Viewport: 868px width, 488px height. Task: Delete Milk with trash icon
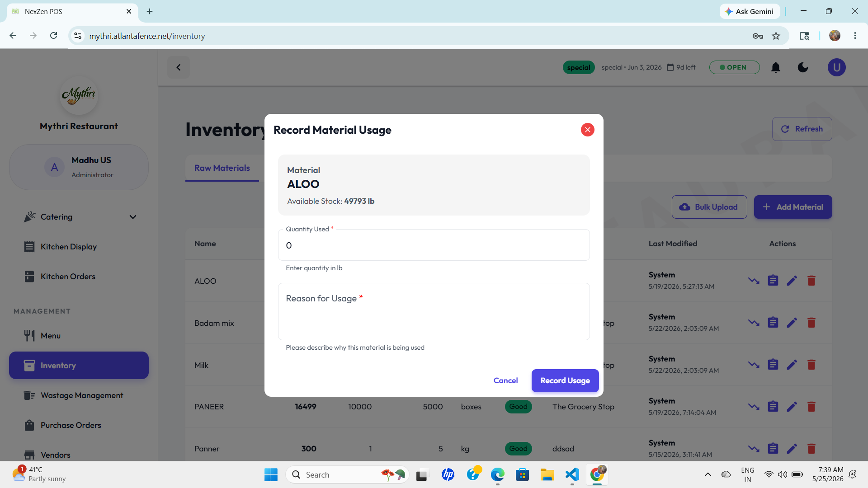(x=811, y=365)
